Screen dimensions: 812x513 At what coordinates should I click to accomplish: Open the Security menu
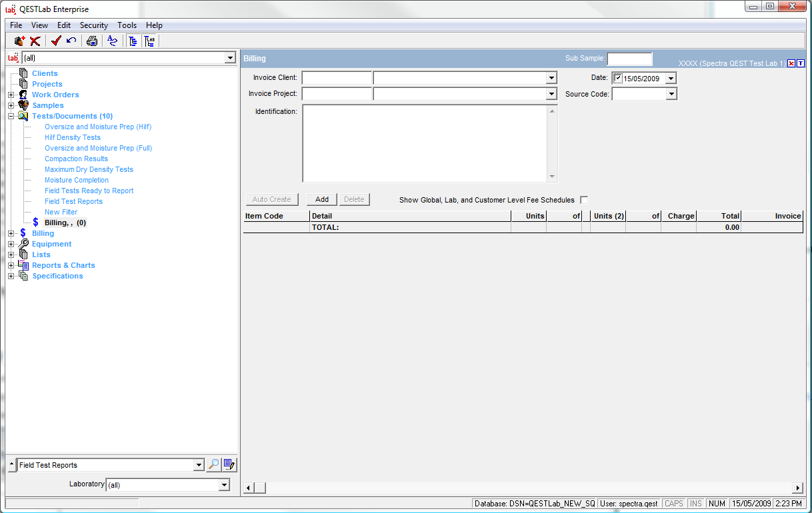point(93,25)
